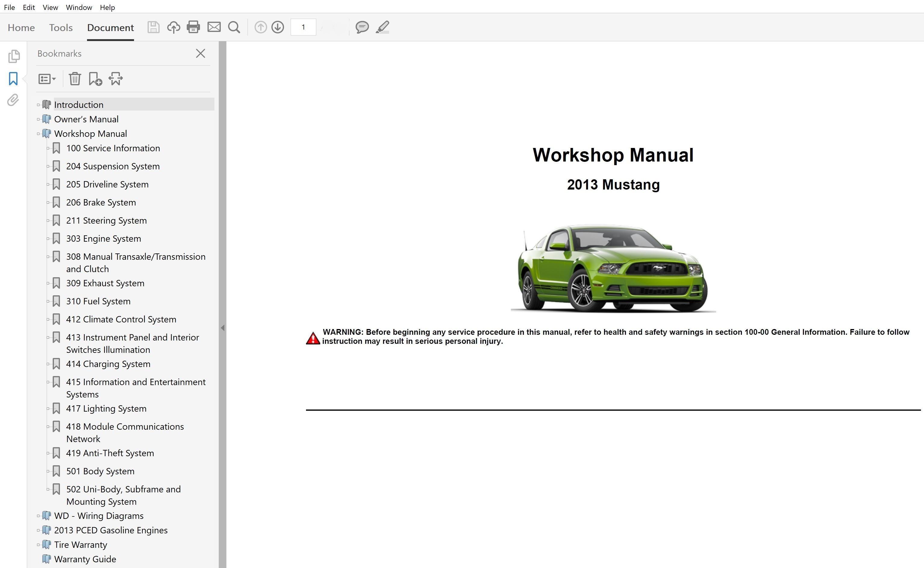Open the email envelope icon
This screenshot has height=568, width=924.
click(214, 27)
